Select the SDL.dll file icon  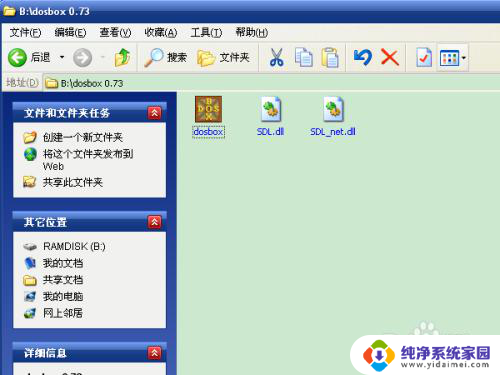point(271,109)
